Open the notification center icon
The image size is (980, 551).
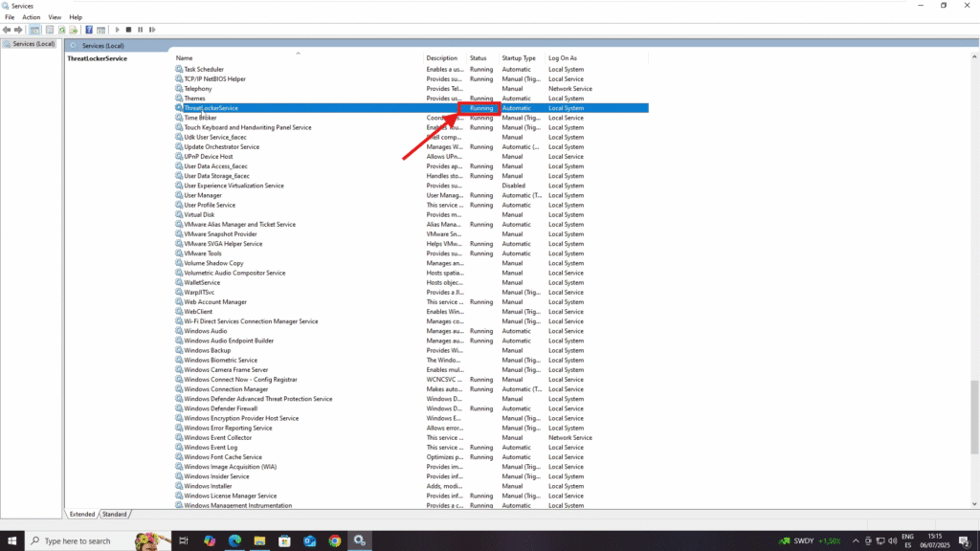pyautogui.click(x=965, y=541)
